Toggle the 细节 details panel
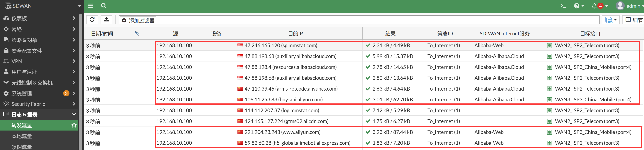 point(634,20)
